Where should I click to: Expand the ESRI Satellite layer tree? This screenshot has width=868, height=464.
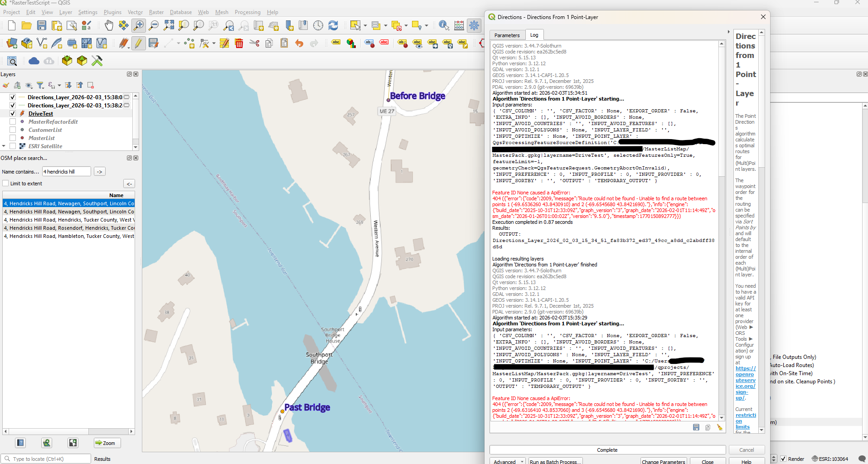pyautogui.click(x=4, y=146)
